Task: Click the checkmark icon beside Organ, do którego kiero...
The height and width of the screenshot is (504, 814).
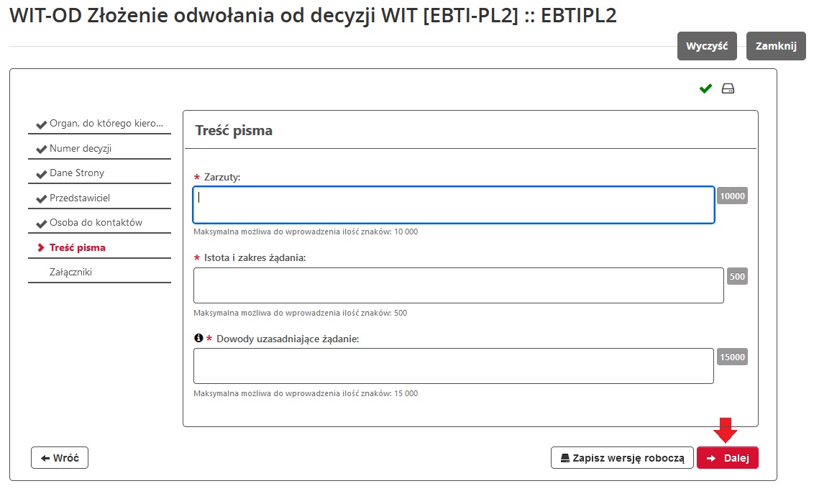Action: pyautogui.click(x=40, y=123)
